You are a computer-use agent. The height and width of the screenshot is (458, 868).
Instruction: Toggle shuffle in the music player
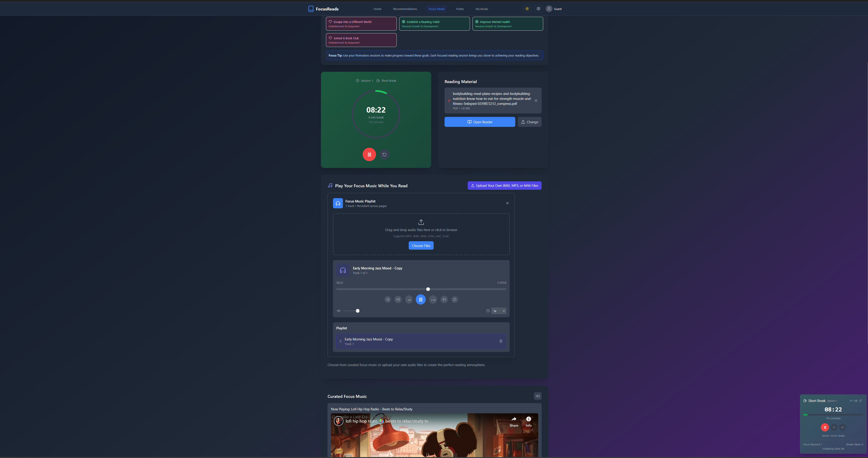coord(387,300)
